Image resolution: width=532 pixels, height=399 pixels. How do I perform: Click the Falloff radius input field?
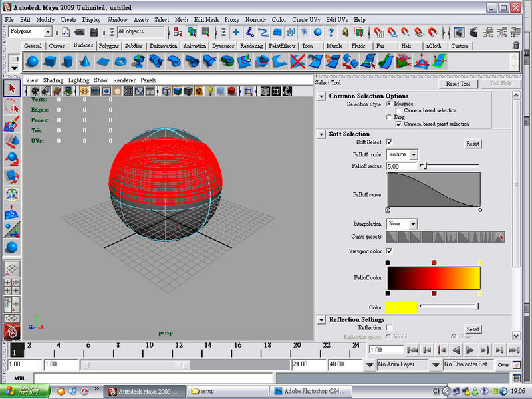(x=402, y=166)
